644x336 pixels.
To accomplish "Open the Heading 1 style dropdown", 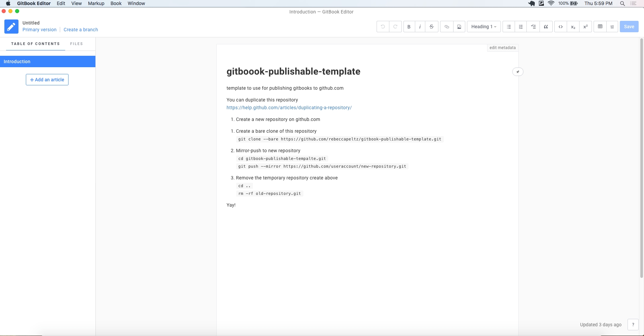I will point(483,27).
